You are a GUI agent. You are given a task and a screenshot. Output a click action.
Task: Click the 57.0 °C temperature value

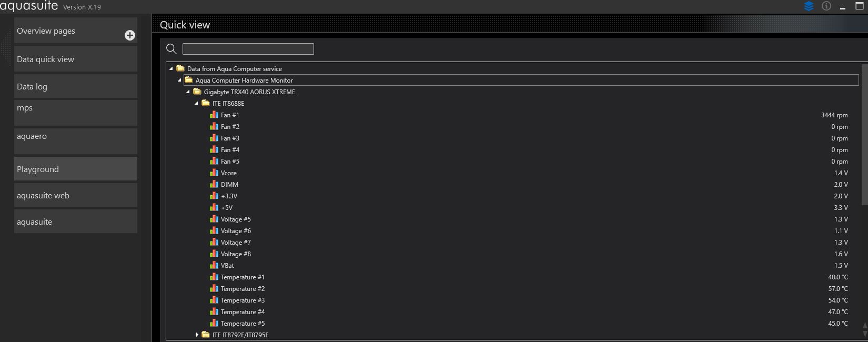pyautogui.click(x=838, y=289)
